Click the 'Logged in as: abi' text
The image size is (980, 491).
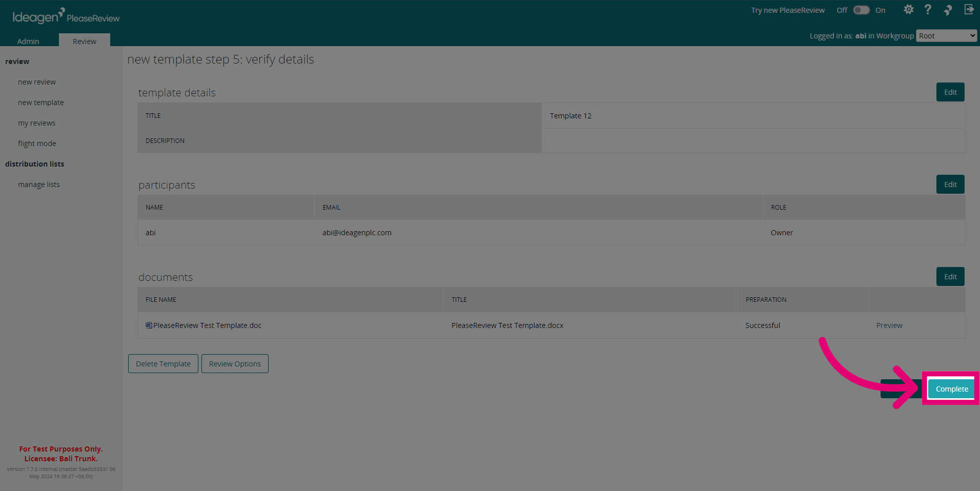(838, 36)
